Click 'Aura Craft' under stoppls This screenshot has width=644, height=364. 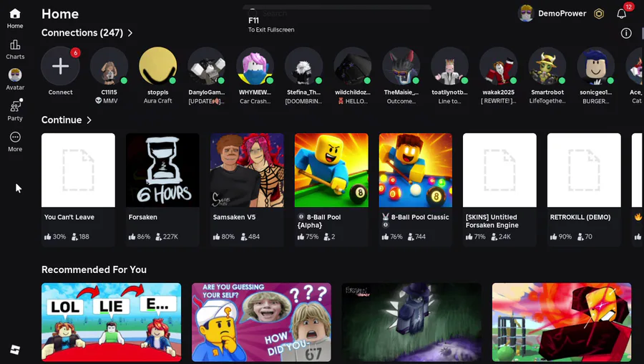point(157,101)
